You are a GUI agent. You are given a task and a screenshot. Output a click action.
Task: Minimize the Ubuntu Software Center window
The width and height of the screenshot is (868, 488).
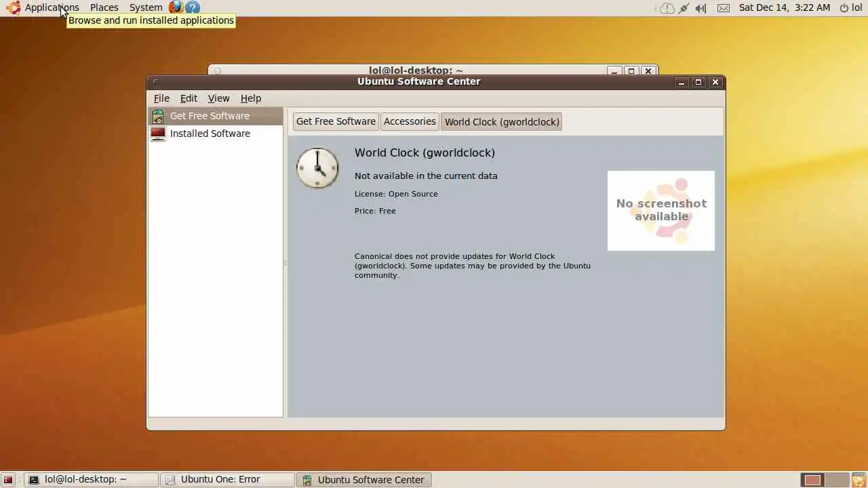[682, 82]
